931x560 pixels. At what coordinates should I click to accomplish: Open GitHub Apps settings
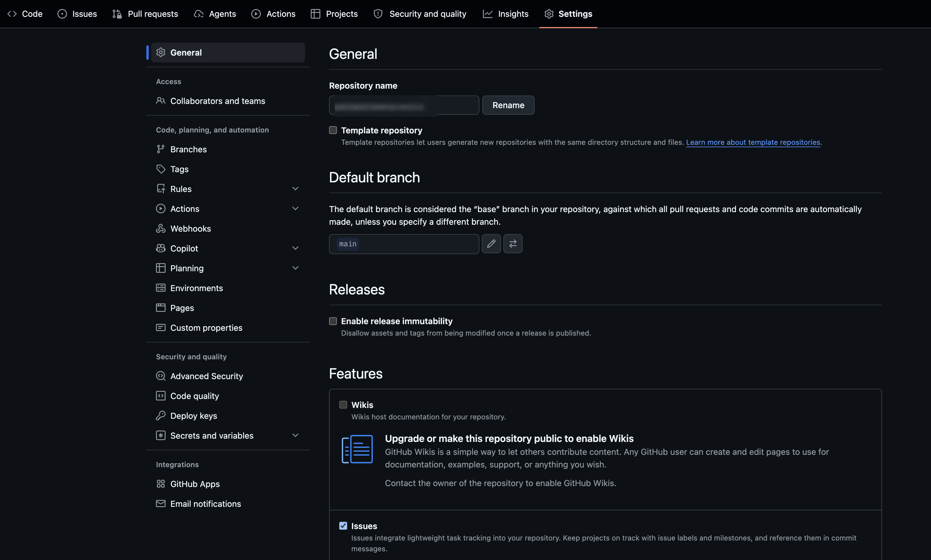[228, 484]
